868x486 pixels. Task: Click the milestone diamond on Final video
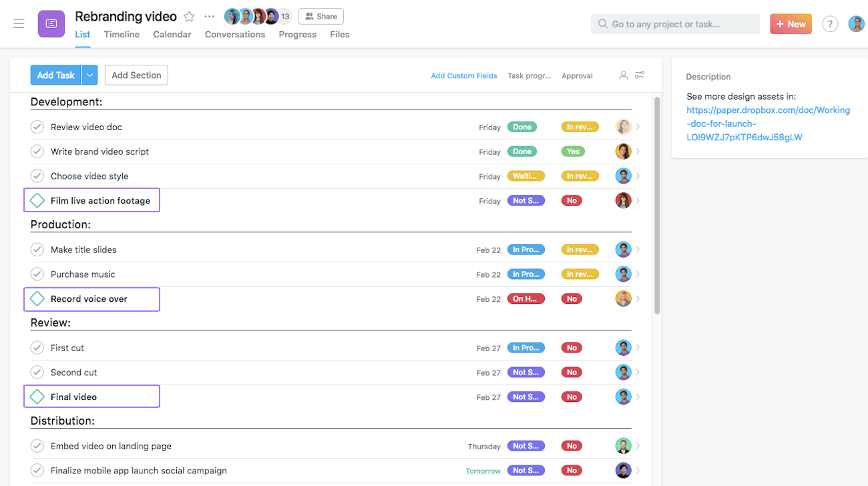[37, 396]
